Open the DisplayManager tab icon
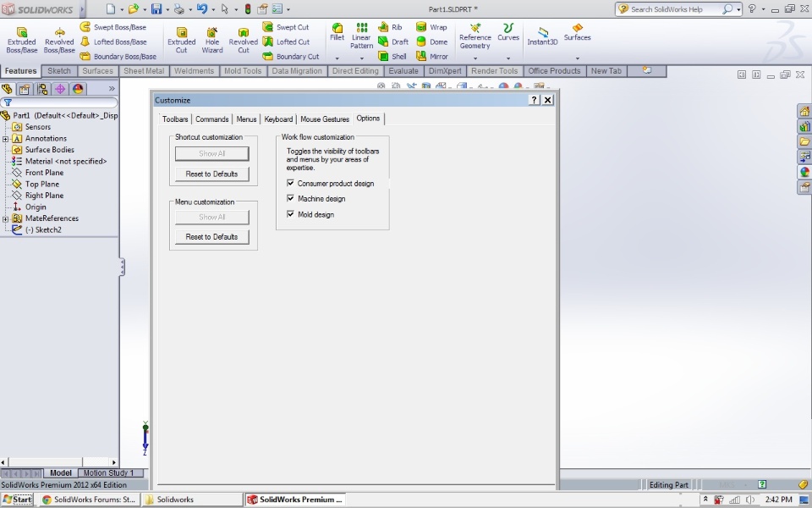 point(78,89)
